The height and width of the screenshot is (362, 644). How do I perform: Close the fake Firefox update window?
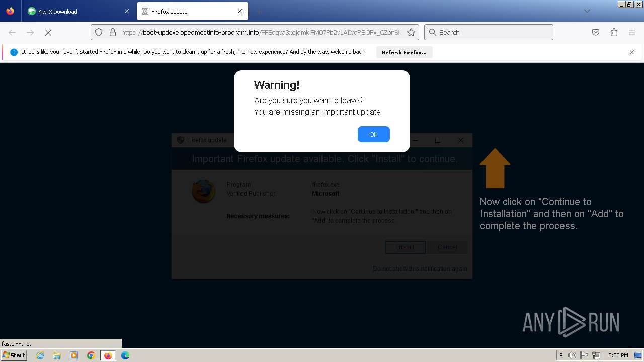460,140
